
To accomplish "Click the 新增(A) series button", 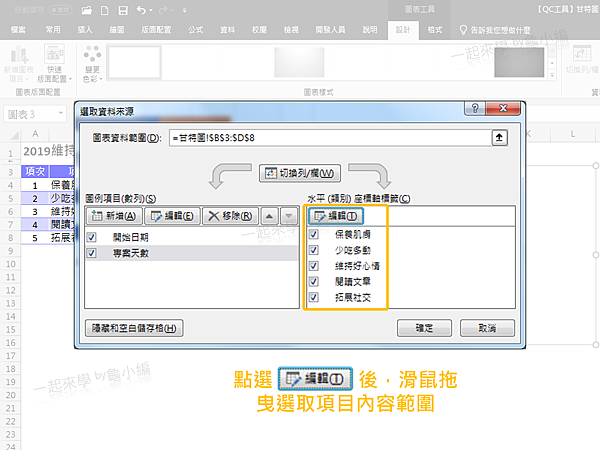I will click(x=114, y=216).
